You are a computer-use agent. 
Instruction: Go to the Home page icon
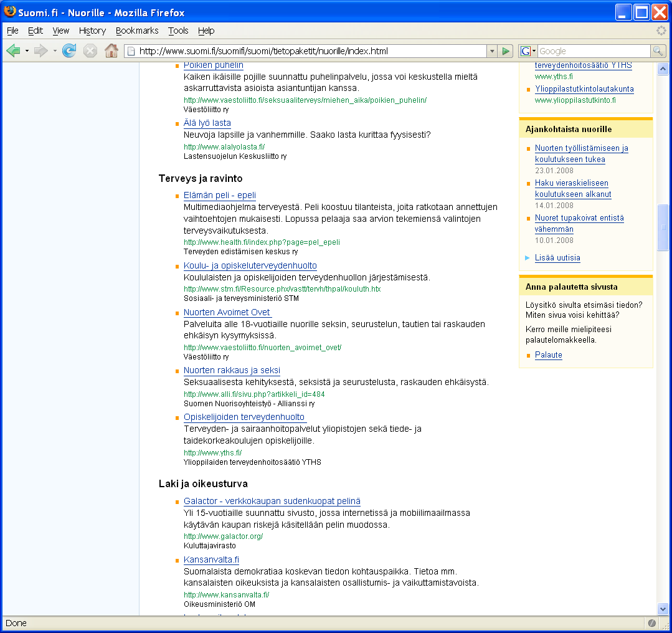111,50
